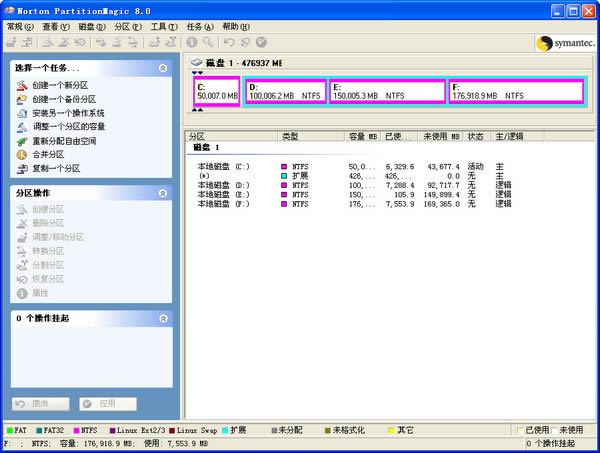The width and height of the screenshot is (600, 453).
Task: Click the Linux Swap legend swatch
Action: (172, 431)
